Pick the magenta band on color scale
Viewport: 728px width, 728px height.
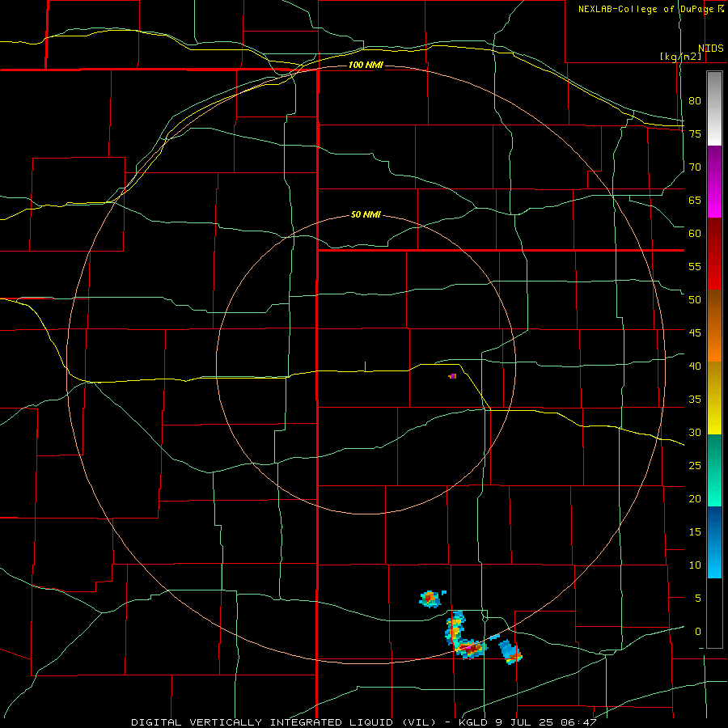tap(714, 182)
